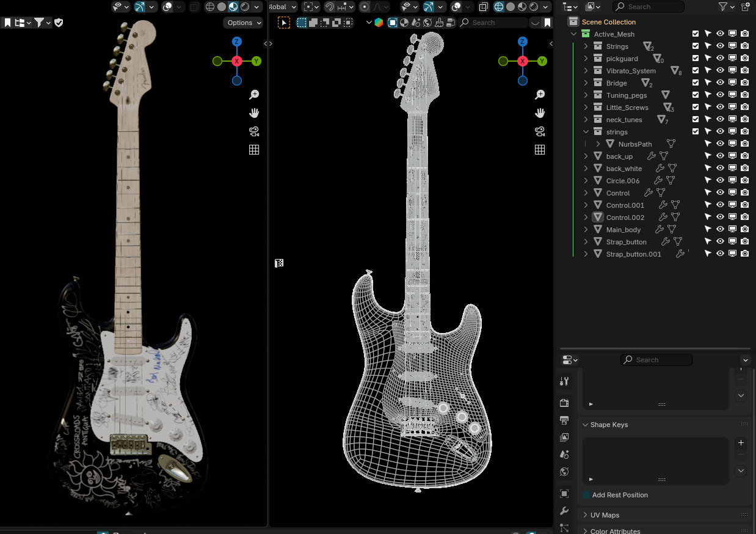Click the new collection icon at the outliner's top-right

click(746, 7)
